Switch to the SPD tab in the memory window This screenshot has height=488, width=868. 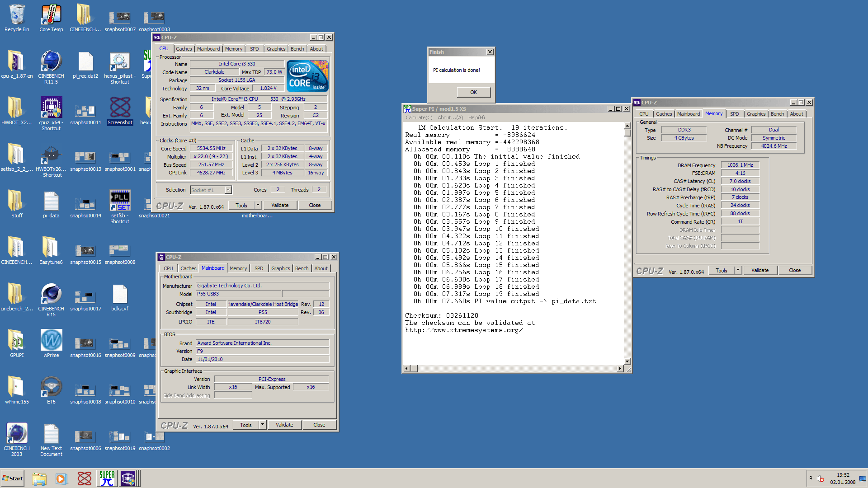pyautogui.click(x=735, y=114)
